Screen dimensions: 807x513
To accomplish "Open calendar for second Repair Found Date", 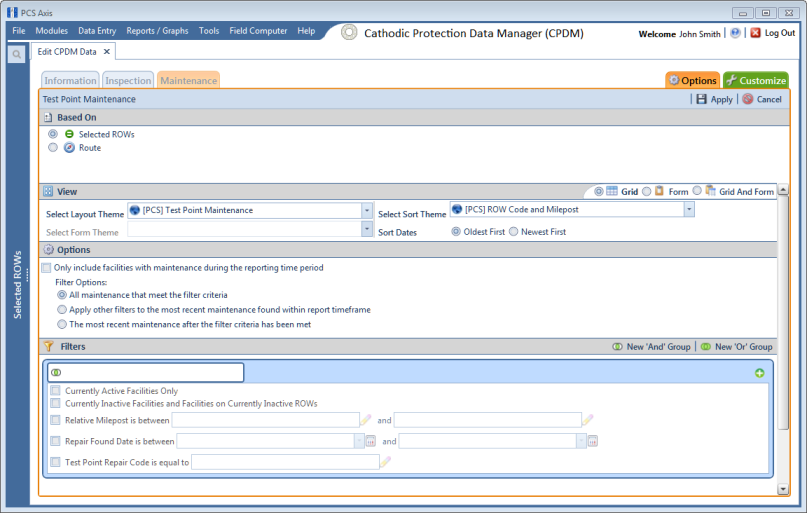I will pos(593,441).
